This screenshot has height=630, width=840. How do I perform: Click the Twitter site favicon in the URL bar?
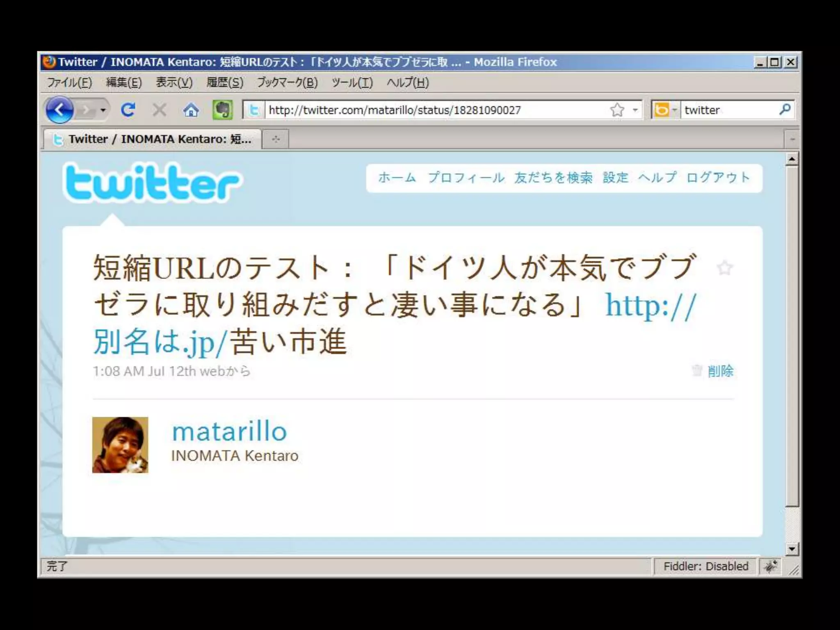[254, 110]
